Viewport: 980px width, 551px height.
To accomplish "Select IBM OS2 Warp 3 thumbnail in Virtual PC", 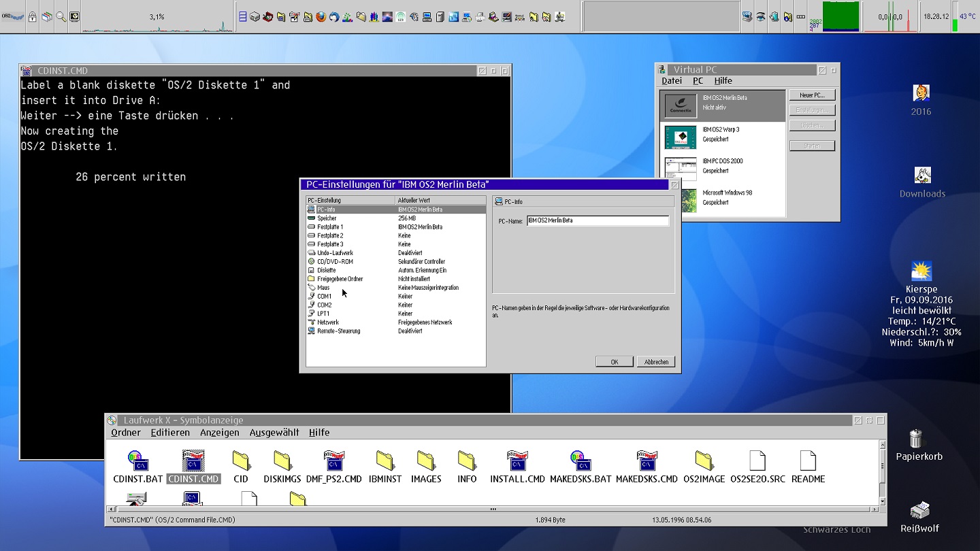I will (x=681, y=137).
